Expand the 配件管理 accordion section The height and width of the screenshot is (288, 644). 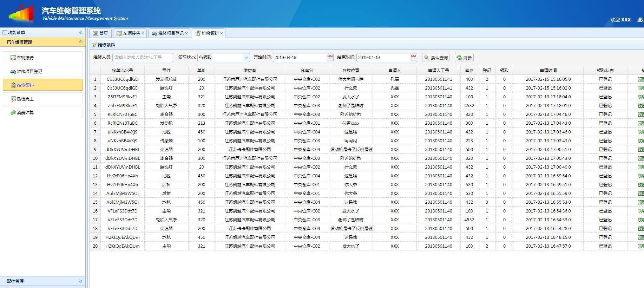tap(80, 281)
